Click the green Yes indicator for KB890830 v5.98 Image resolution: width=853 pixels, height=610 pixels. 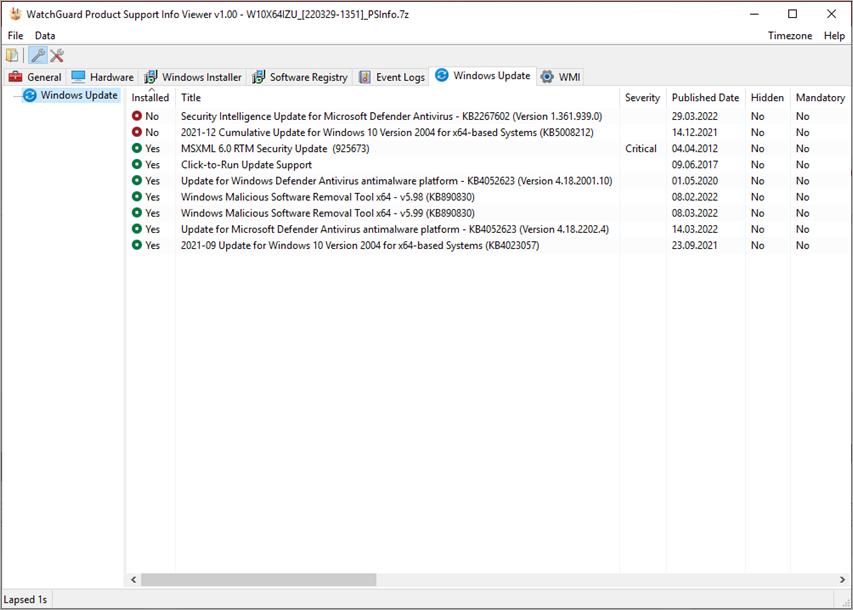(137, 196)
